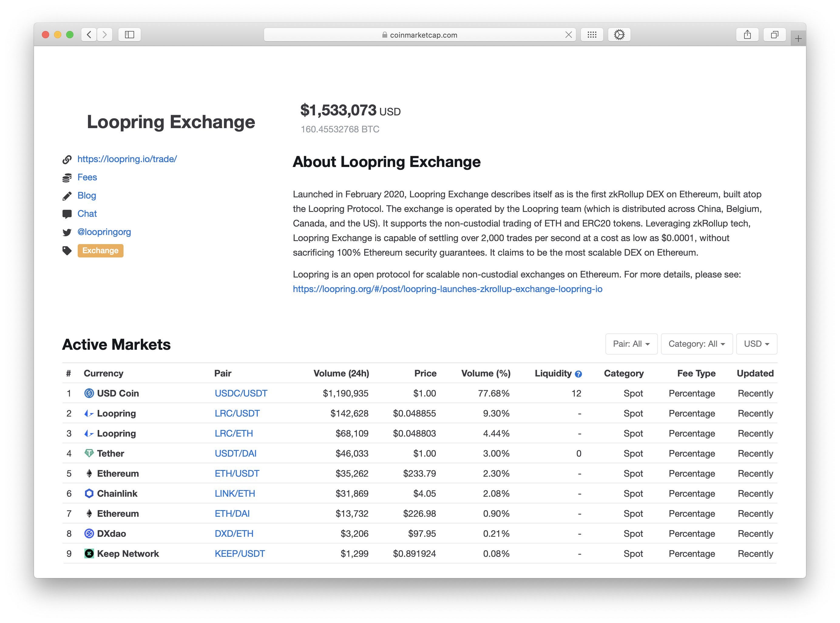Click the Tether currency name
This screenshot has height=623, width=840.
click(110, 453)
